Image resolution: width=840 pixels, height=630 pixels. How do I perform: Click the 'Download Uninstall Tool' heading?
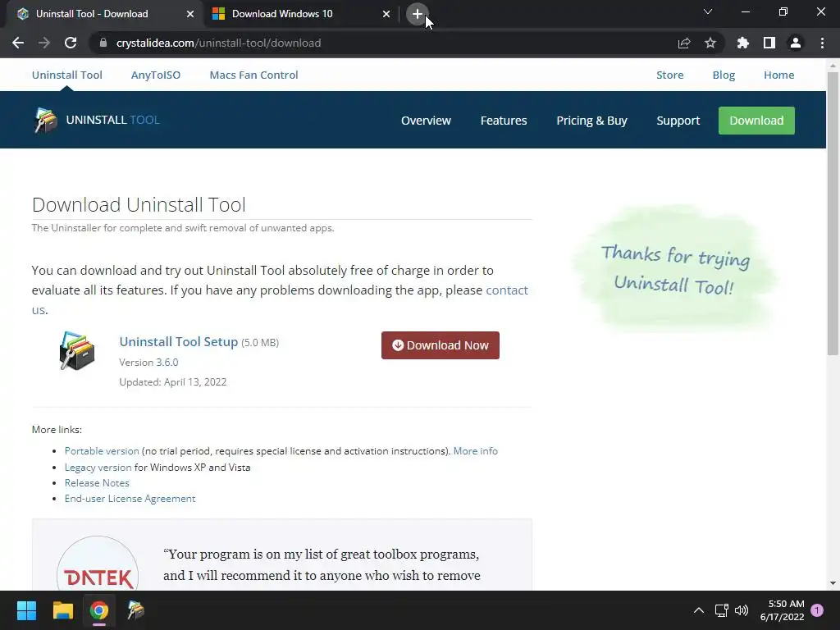point(139,204)
